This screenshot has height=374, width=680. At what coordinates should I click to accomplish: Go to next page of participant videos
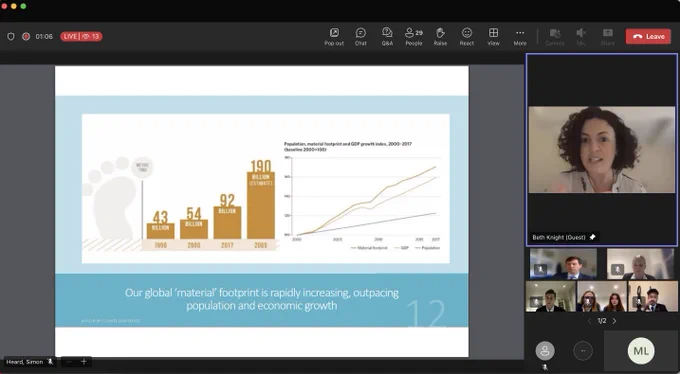click(614, 321)
